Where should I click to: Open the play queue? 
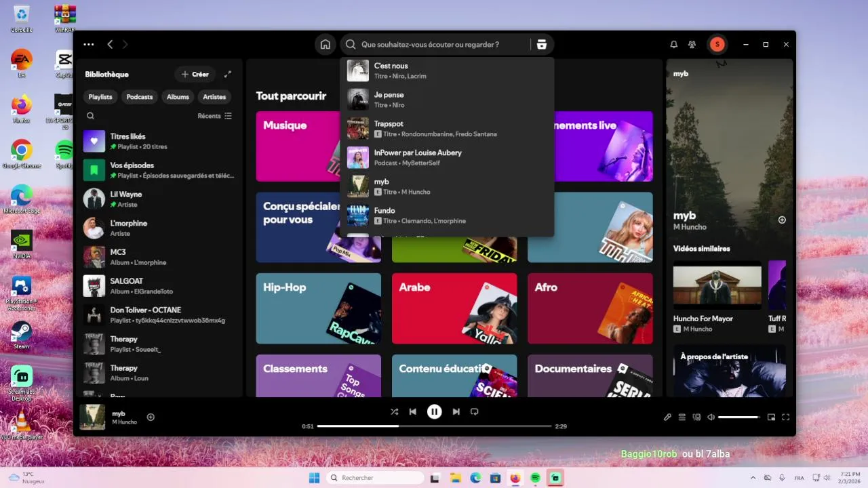(x=682, y=417)
